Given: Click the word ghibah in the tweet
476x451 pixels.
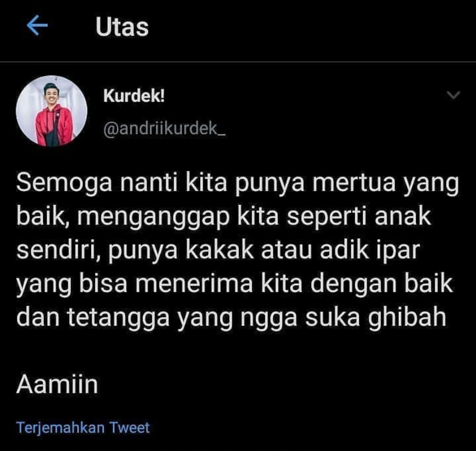Looking at the screenshot, I should click(x=407, y=318).
